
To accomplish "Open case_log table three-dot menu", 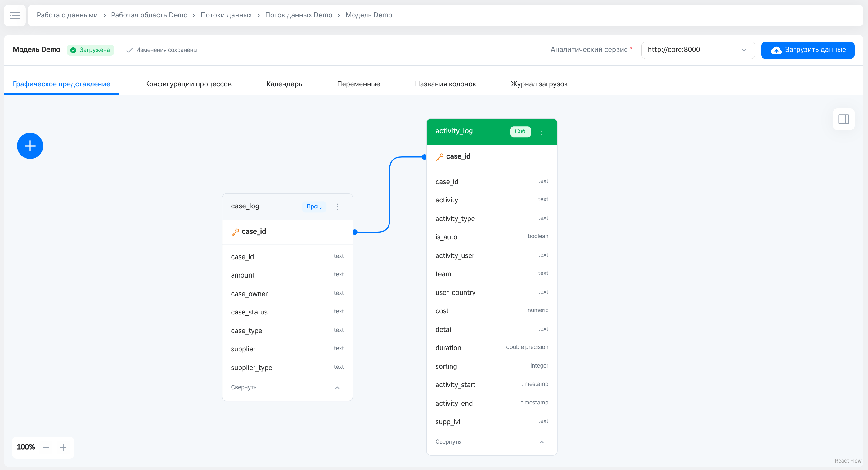I will tap(337, 207).
